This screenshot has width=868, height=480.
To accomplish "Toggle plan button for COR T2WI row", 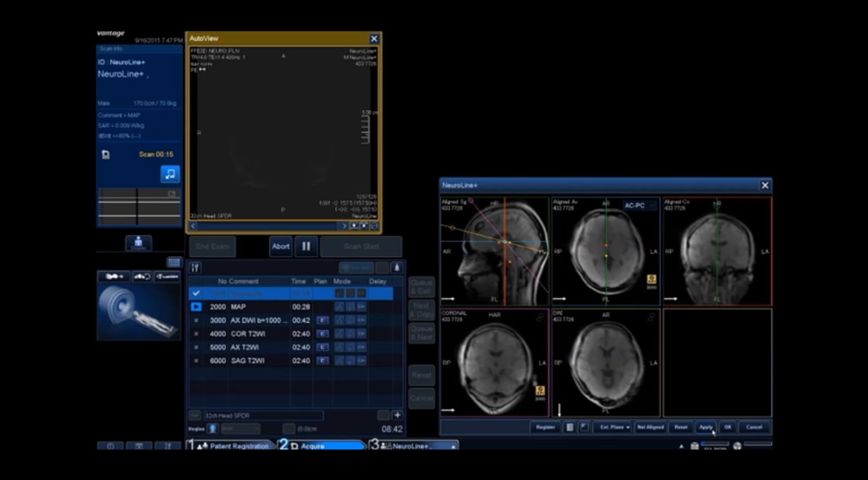I will tap(322, 333).
